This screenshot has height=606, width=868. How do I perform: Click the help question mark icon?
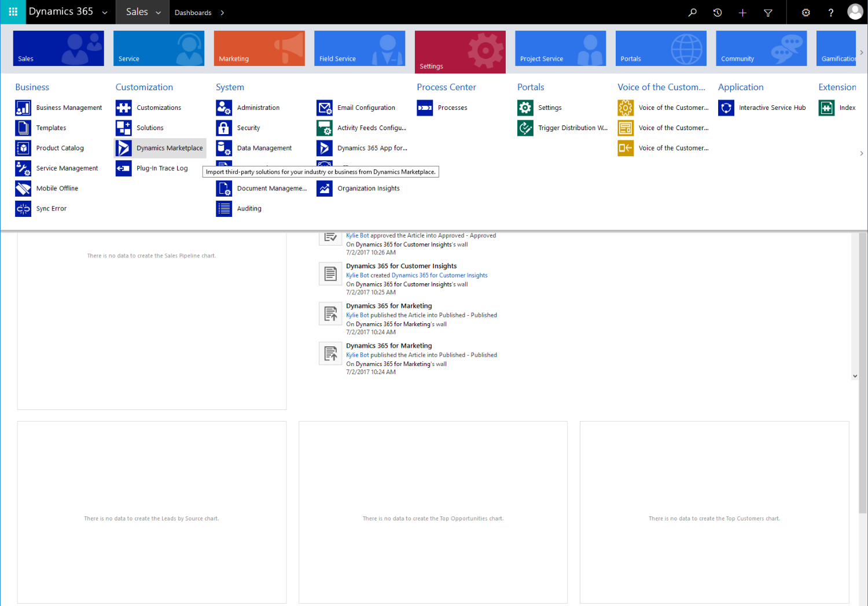(831, 12)
